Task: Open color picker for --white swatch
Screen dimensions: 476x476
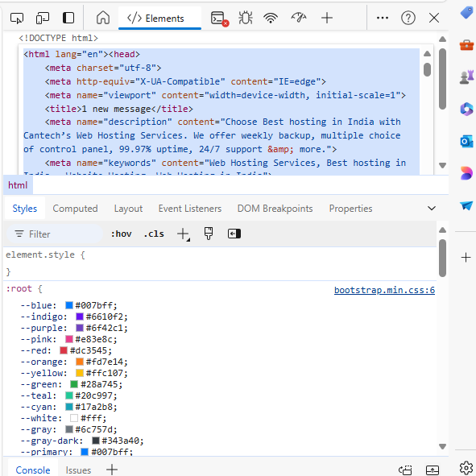Action: point(74,418)
